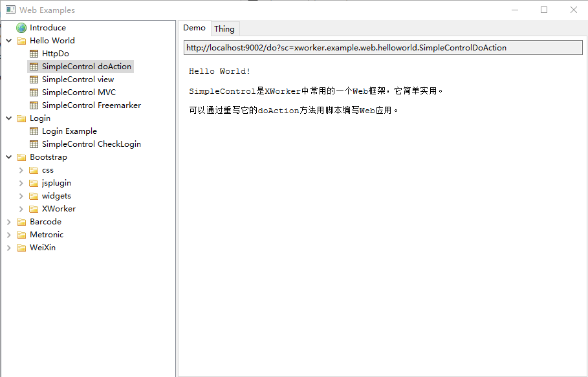Click the Metronic folder icon

(21, 235)
